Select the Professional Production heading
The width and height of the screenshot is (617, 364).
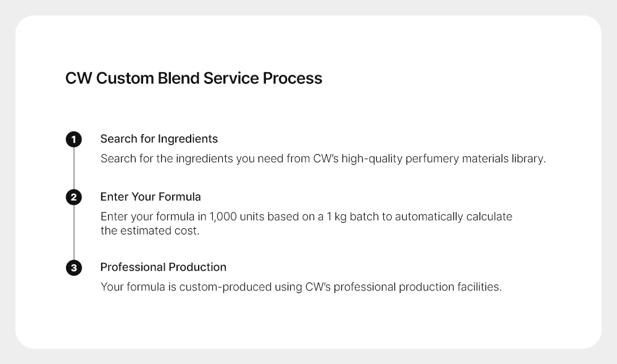point(164,267)
